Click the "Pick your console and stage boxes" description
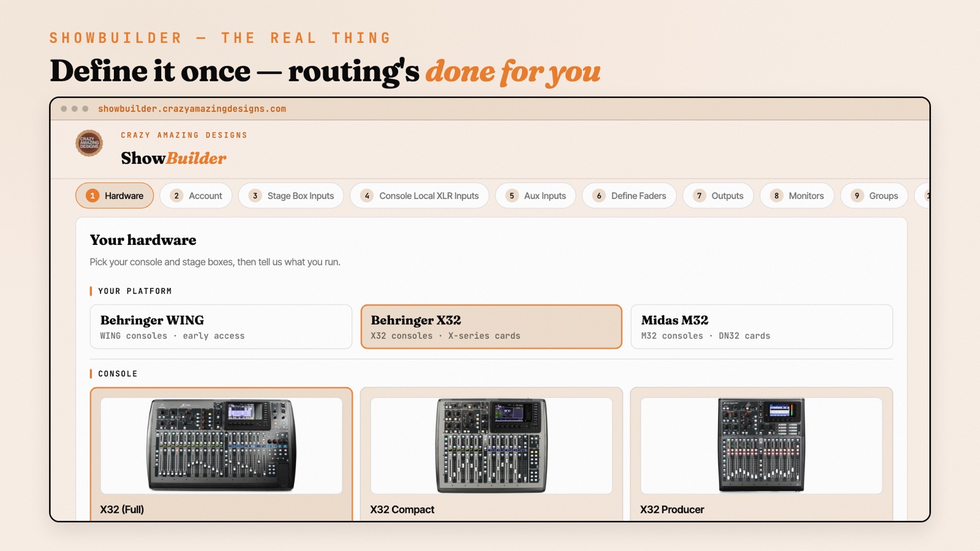Screen dimensions: 980x551 [x=215, y=262]
